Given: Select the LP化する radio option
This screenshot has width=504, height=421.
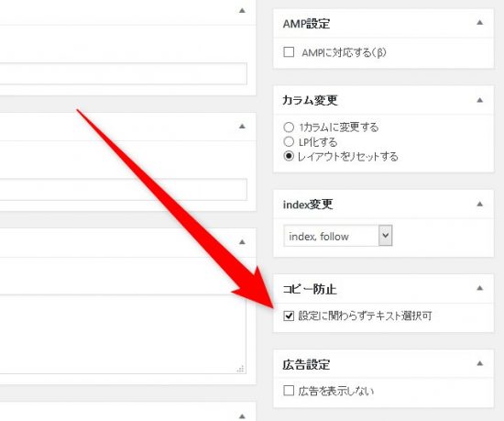Looking at the screenshot, I should (x=289, y=141).
